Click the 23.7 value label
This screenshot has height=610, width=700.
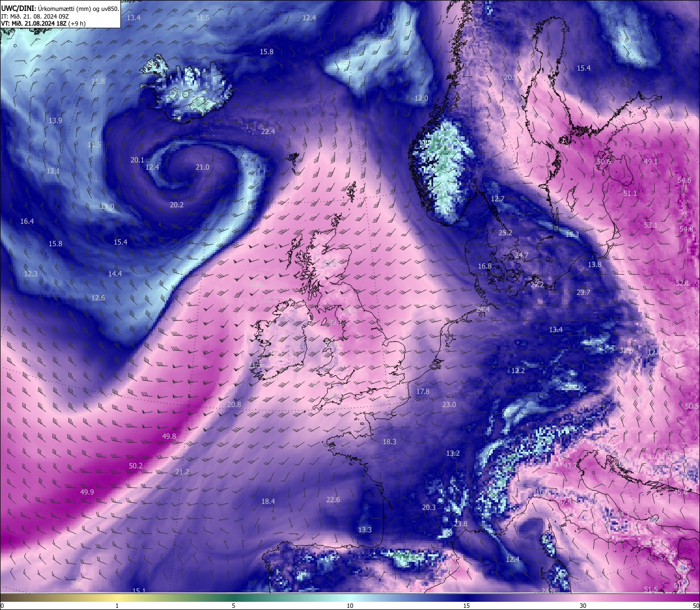[584, 292]
